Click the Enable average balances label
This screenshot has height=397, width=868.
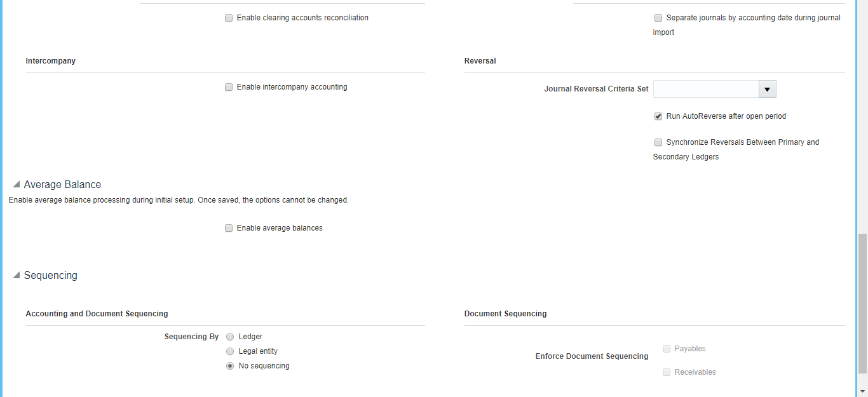click(280, 229)
